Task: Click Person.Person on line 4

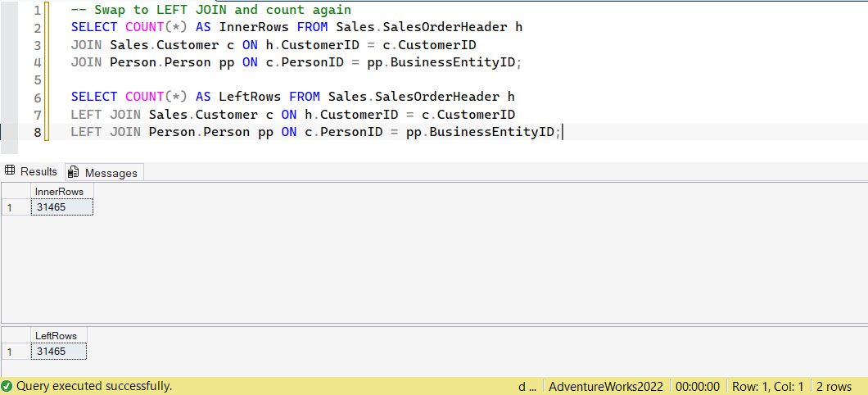Action: 160,62
